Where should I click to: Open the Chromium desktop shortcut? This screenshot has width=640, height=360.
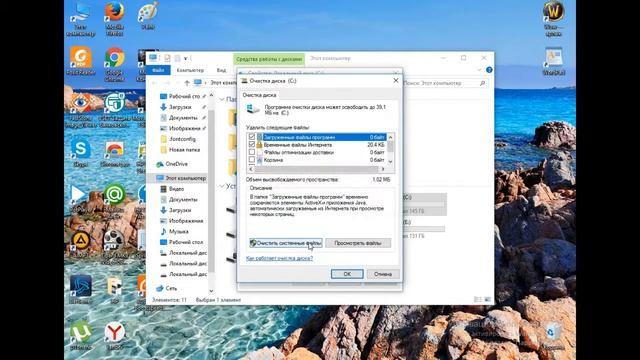click(114, 154)
